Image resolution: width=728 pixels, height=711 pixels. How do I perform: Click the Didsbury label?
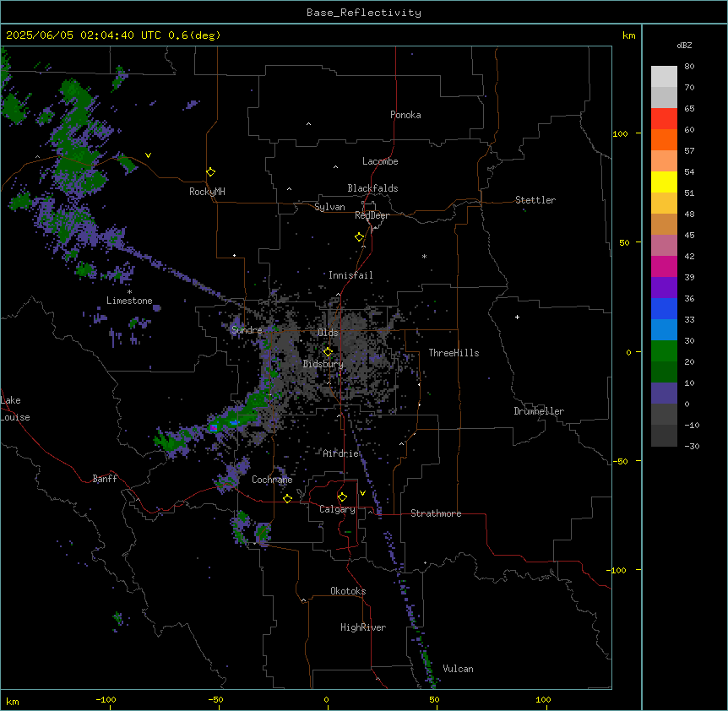(323, 364)
